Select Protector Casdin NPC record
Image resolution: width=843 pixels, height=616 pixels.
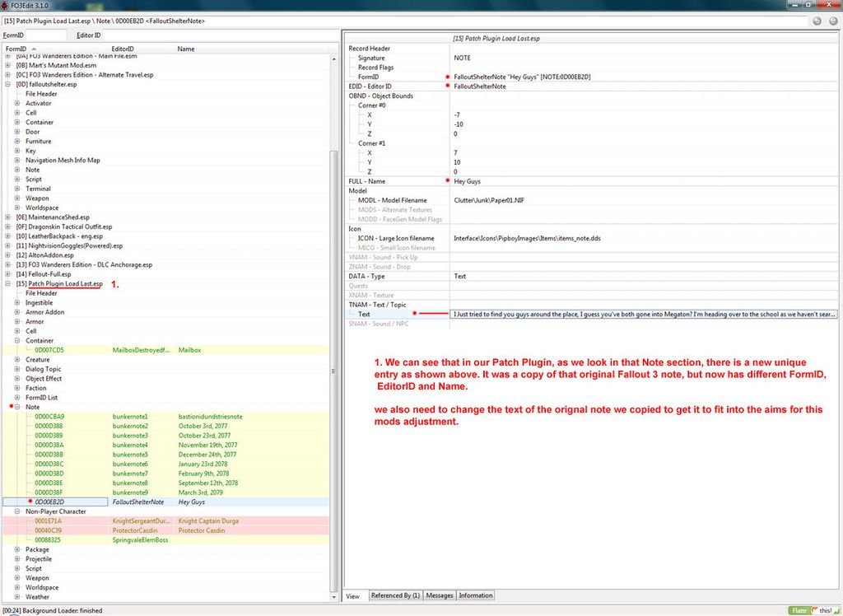(166, 530)
